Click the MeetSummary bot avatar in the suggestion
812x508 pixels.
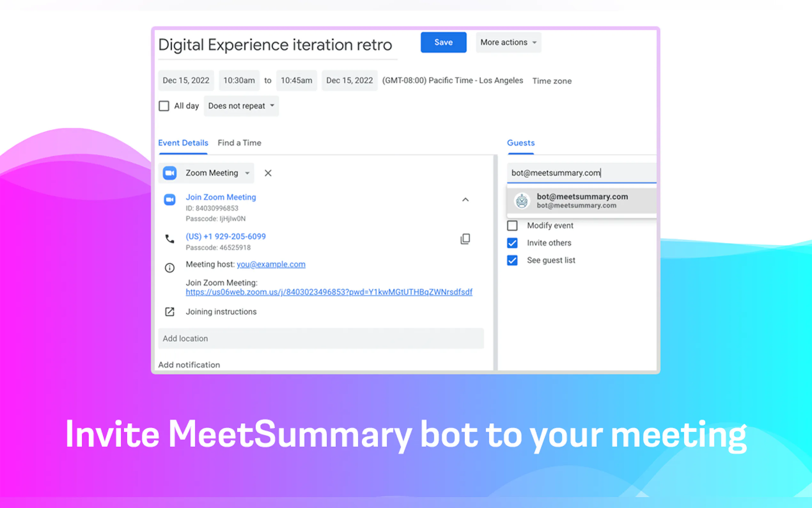522,201
